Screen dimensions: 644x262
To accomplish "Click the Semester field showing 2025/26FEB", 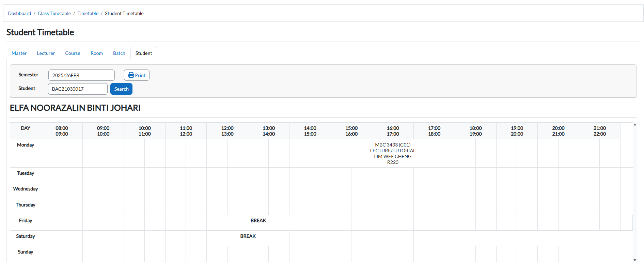I will 81,75.
